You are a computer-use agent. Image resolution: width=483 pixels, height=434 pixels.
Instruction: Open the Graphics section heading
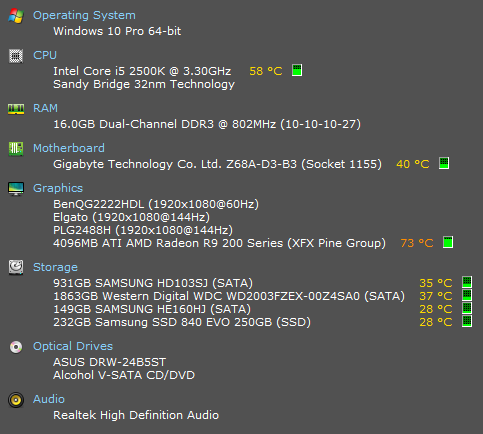(58, 188)
